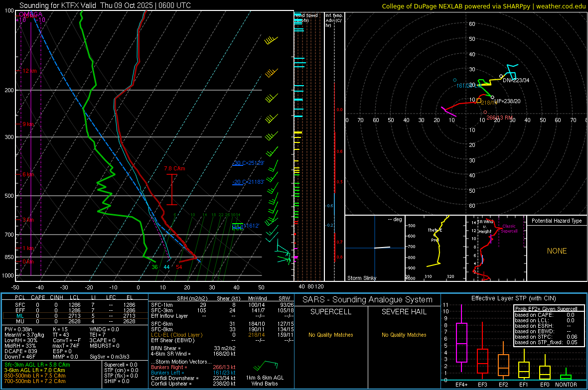
Task: Click the Supercell = 0.0 value
Action: [x=121, y=365]
